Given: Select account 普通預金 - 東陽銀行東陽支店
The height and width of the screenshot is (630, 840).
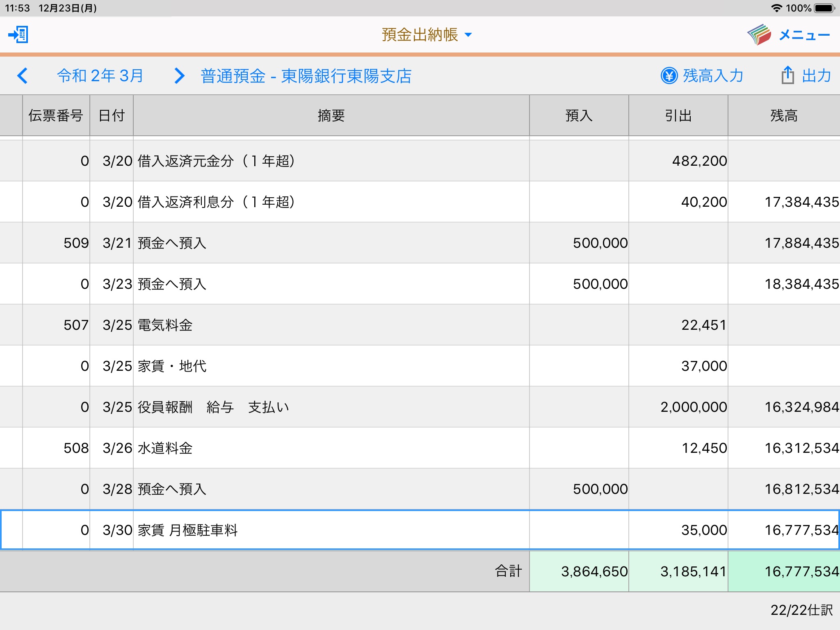Looking at the screenshot, I should 306,76.
